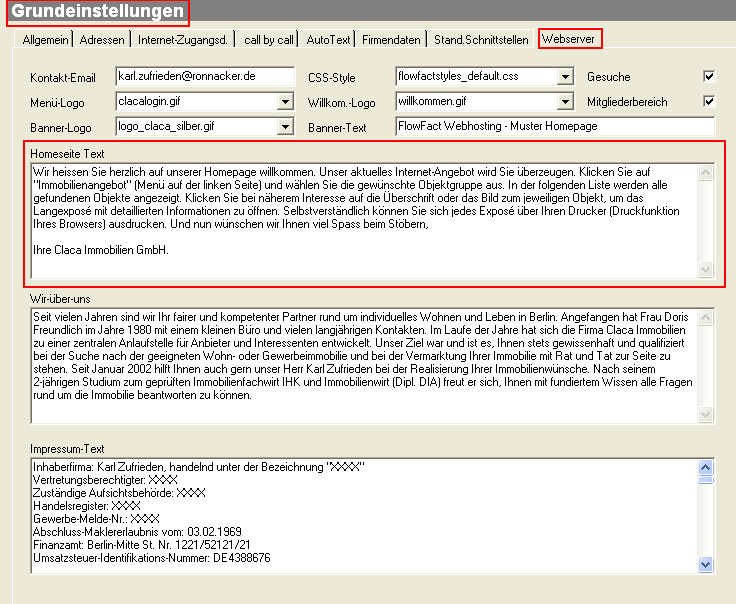
Task: Click the Impressum-Text scrollbar thumb
Action: [x=705, y=480]
